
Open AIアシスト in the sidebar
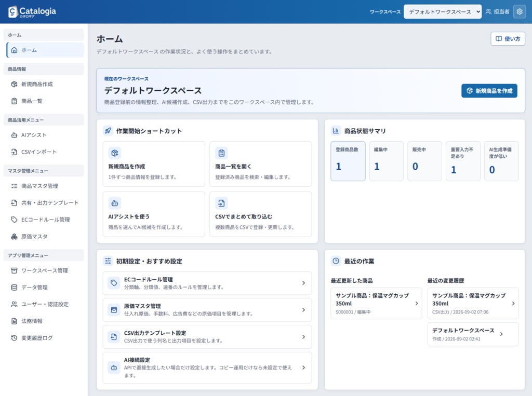click(x=45, y=135)
